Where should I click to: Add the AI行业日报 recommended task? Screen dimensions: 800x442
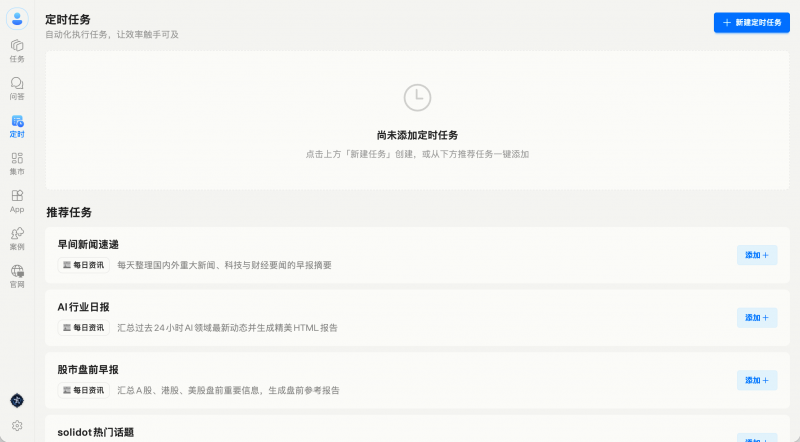pyautogui.click(x=757, y=317)
